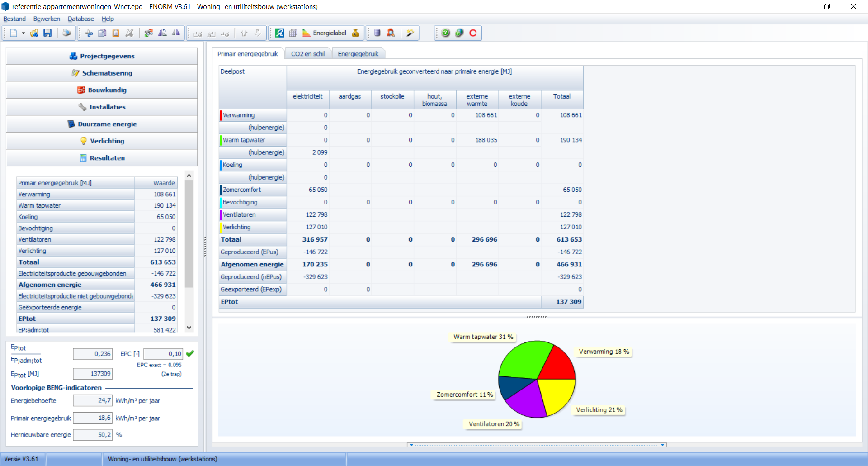The height and width of the screenshot is (466, 868).
Task: Open the Database menu
Action: (80, 19)
